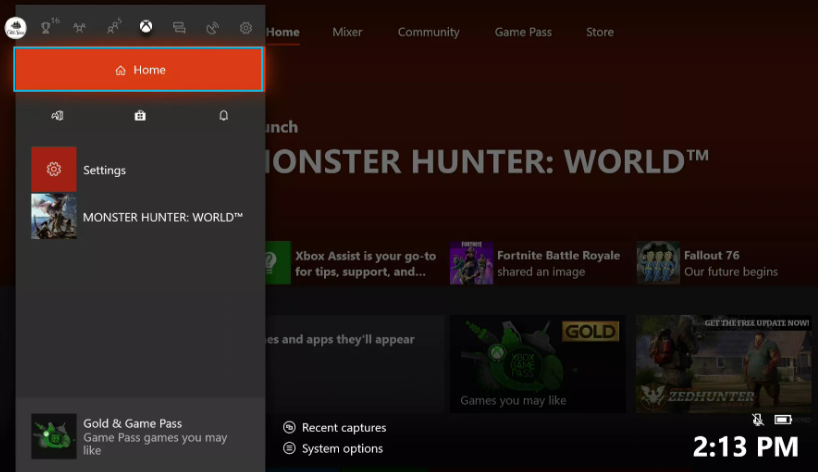Screen dimensions: 818x472
Task: Switch to the Home dashboard tab
Action: (283, 32)
